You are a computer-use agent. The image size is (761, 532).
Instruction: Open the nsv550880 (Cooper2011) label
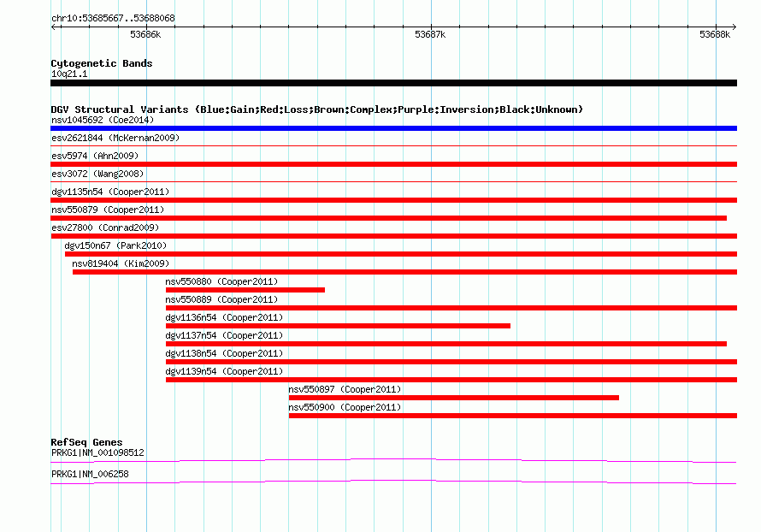[221, 281]
